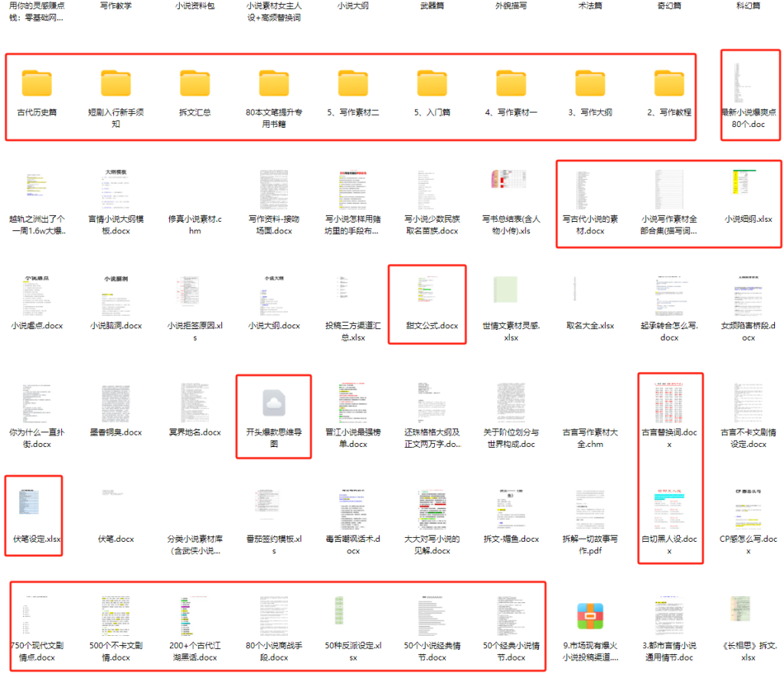Select the 3、写作大纲 folder
The height and width of the screenshot is (678, 784).
590,83
